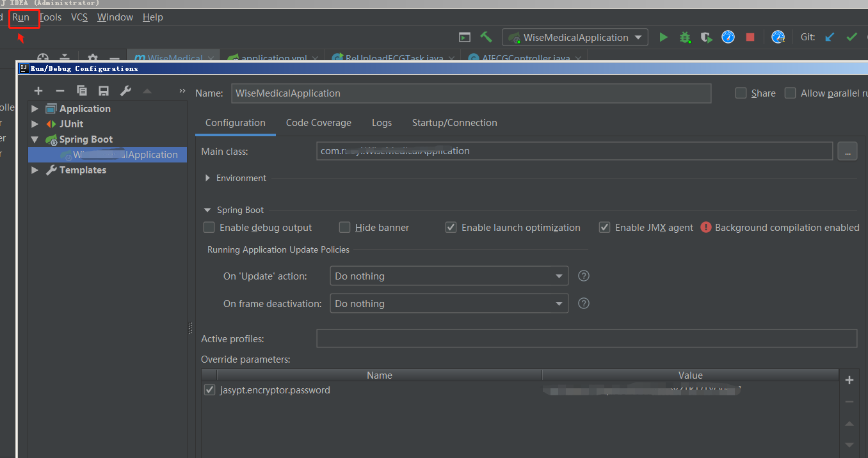
Task: Open the VCS menu
Action: point(79,17)
